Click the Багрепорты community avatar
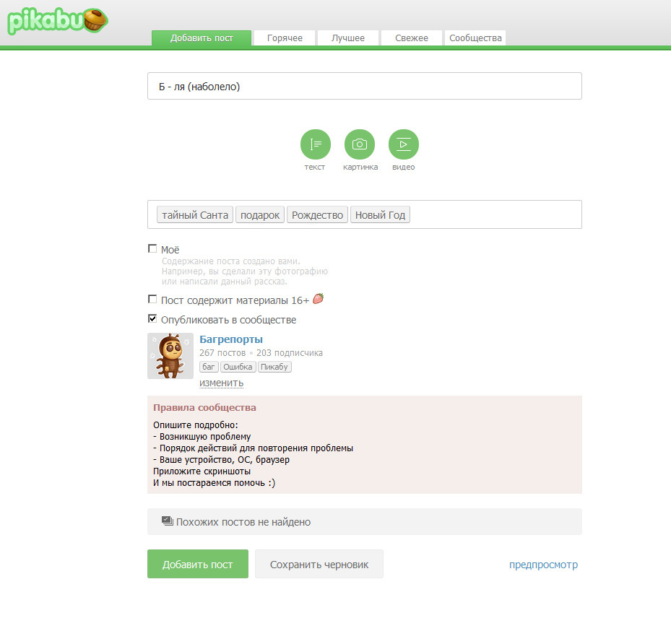The height and width of the screenshot is (644, 671). tap(170, 356)
